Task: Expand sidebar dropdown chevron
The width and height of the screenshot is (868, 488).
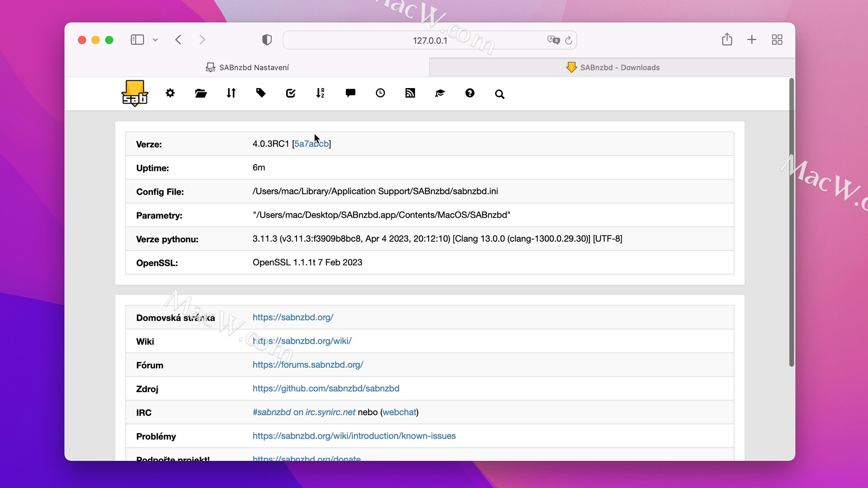Action: [155, 40]
